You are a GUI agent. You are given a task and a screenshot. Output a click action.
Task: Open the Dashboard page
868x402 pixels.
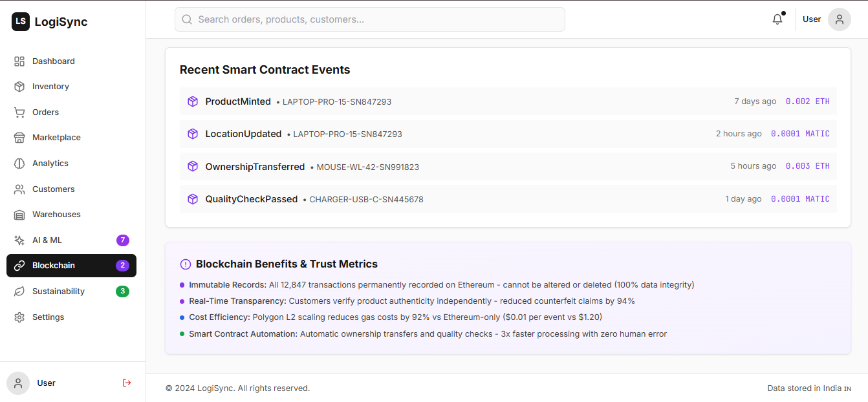[x=54, y=61]
